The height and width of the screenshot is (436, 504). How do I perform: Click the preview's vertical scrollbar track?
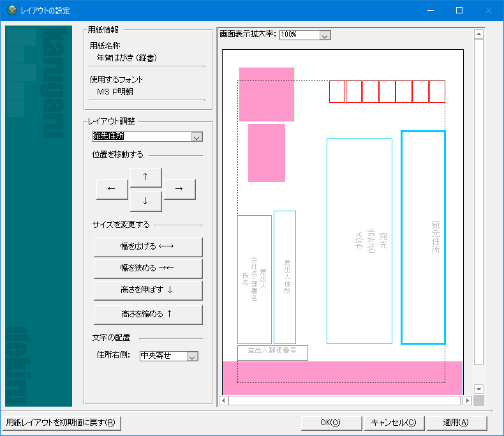click(478, 211)
